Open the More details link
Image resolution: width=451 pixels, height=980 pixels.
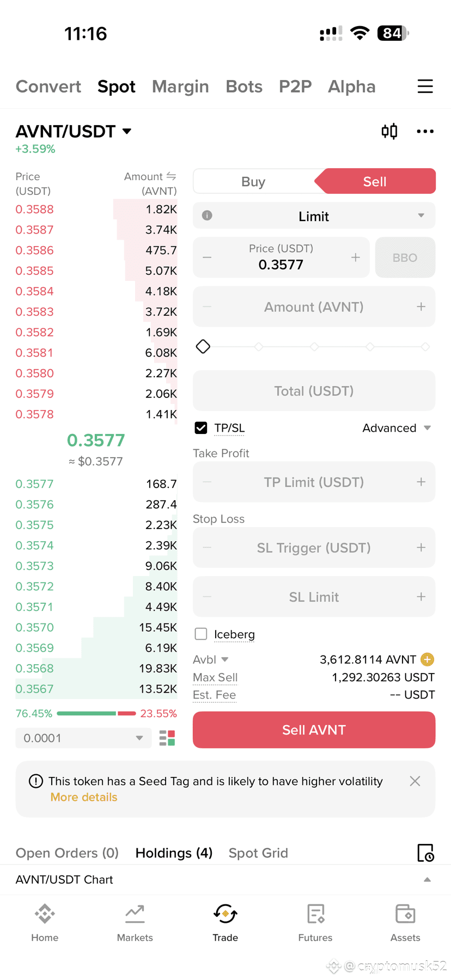84,797
